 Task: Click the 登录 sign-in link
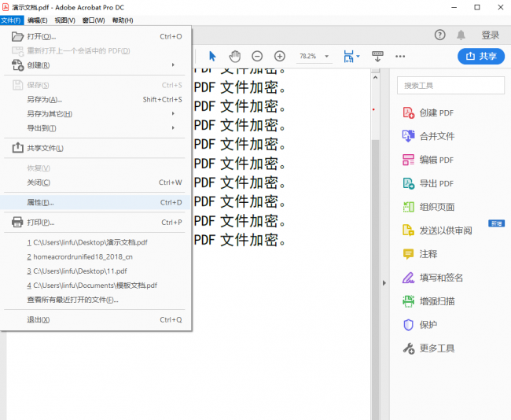click(x=490, y=35)
